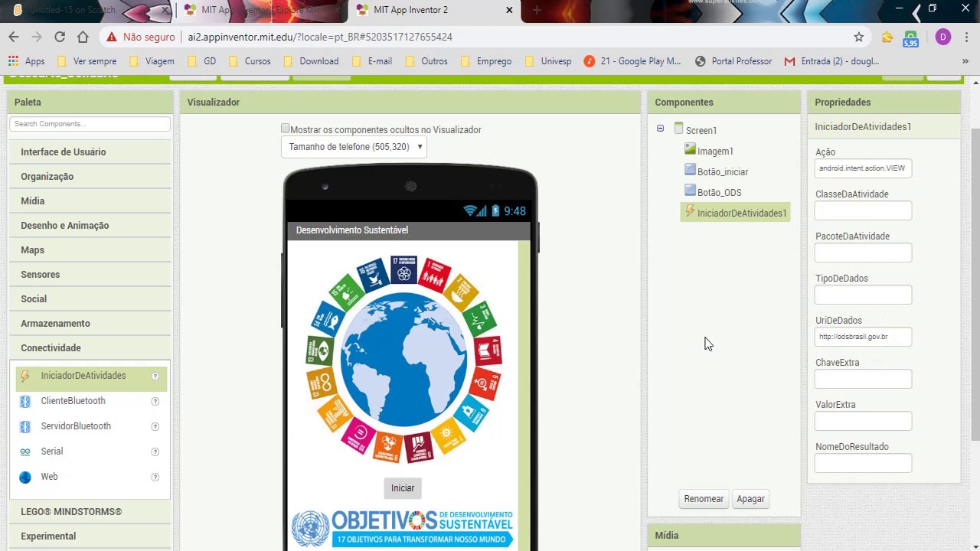Show help for Serial component
This screenshot has width=980, height=551.
(155, 452)
